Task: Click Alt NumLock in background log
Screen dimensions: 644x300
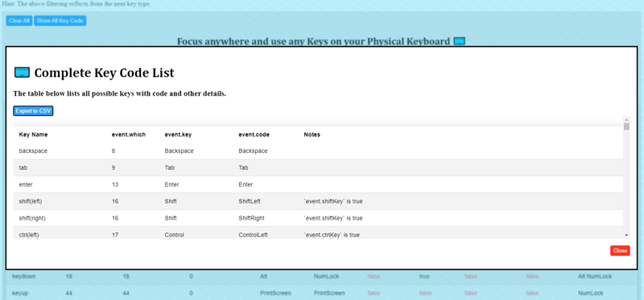Action: pyautogui.click(x=595, y=277)
